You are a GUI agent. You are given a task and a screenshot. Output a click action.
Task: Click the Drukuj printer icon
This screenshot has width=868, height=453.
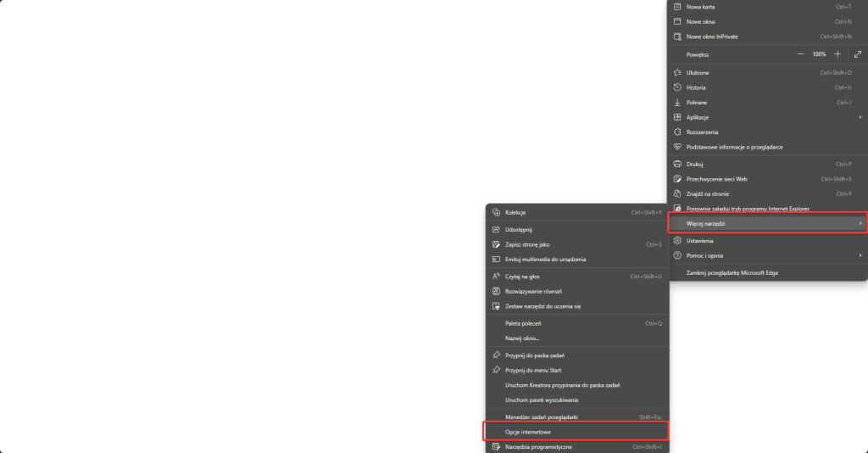[677, 164]
